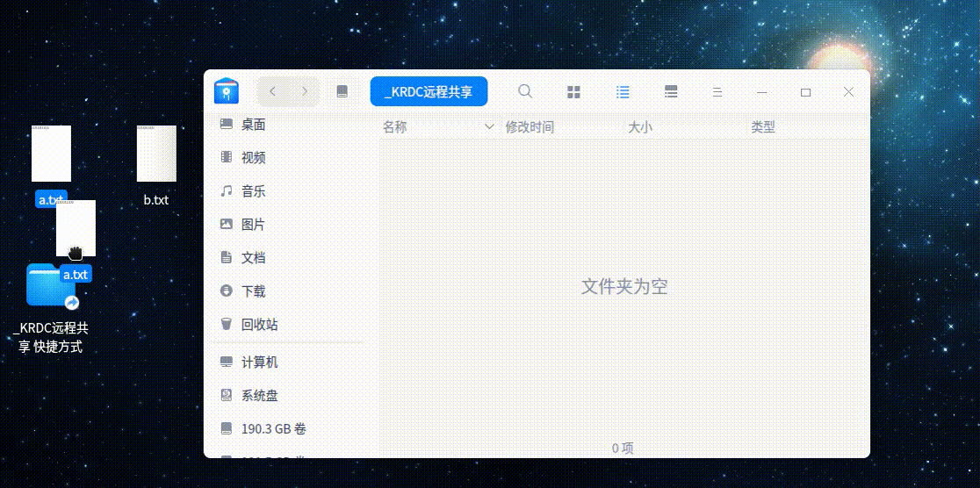The image size is (980, 488).
Task: Click the 桌面 sidebar icon
Action: coord(227,125)
